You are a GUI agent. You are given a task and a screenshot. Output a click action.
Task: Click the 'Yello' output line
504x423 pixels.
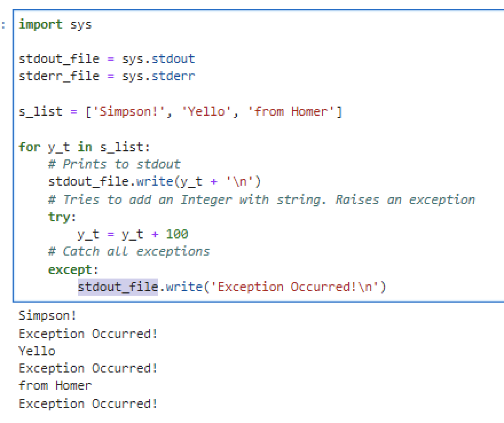[x=37, y=351]
